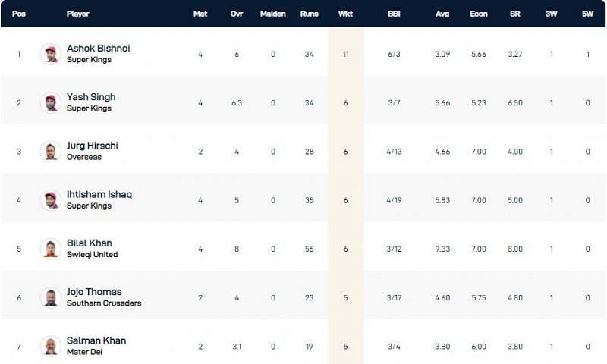This screenshot has height=364, width=607.
Task: Click Salman Khan's name link
Action: click(x=94, y=340)
